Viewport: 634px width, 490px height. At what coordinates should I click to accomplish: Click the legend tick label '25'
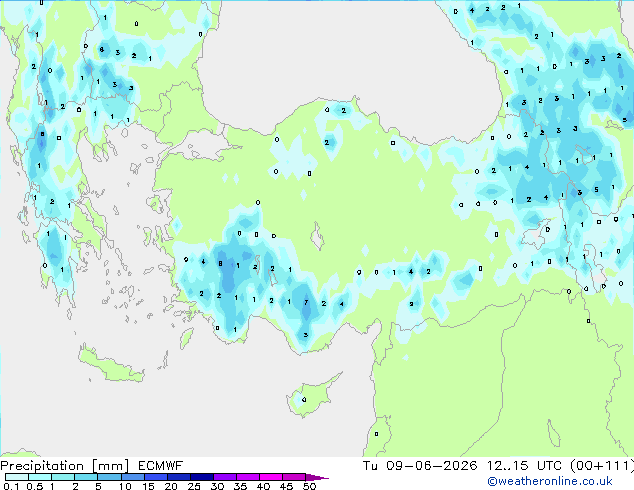194,486
